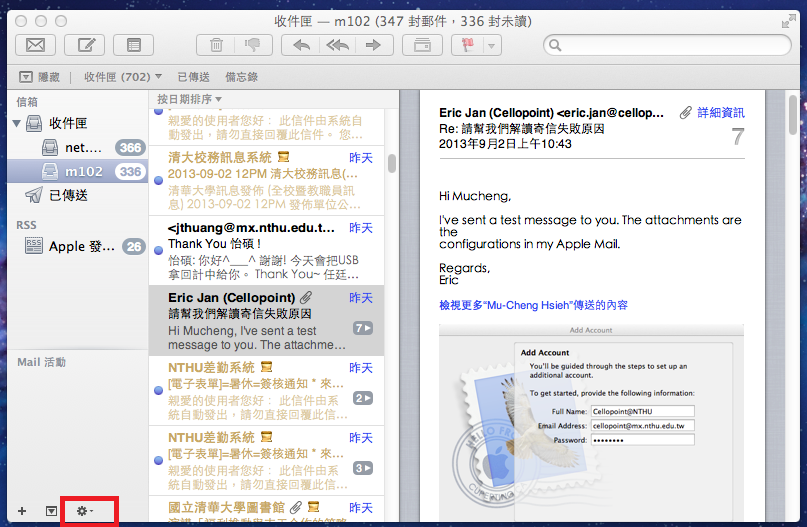Switch to 已傳送 in favorites bar
This screenshot has height=527, width=807.
193,77
